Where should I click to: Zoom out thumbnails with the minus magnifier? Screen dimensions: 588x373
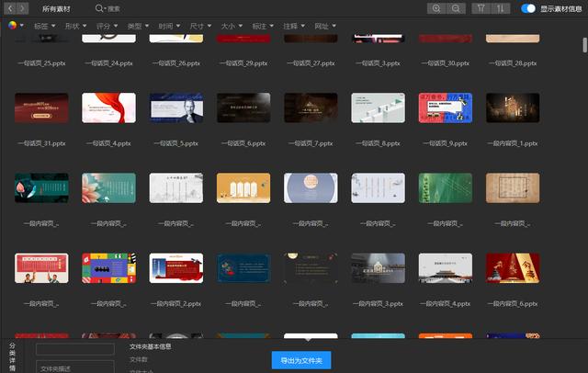pos(456,8)
